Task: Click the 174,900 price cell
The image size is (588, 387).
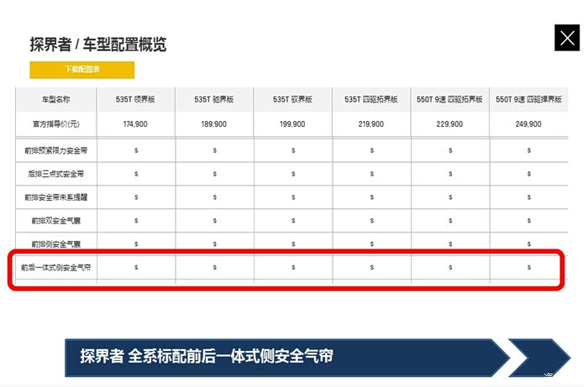Action: [x=135, y=124]
